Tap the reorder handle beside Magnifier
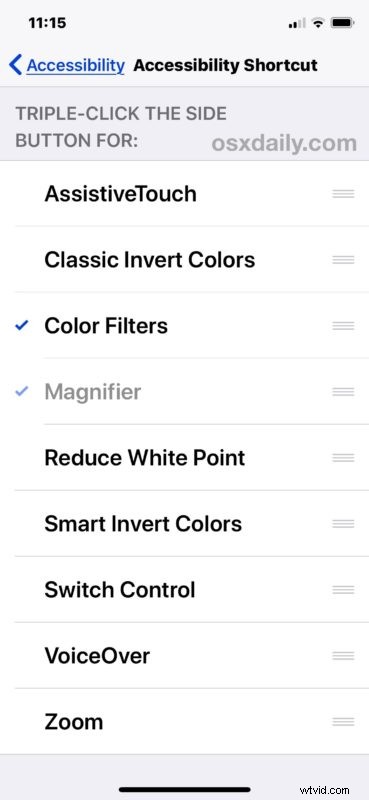 point(343,391)
